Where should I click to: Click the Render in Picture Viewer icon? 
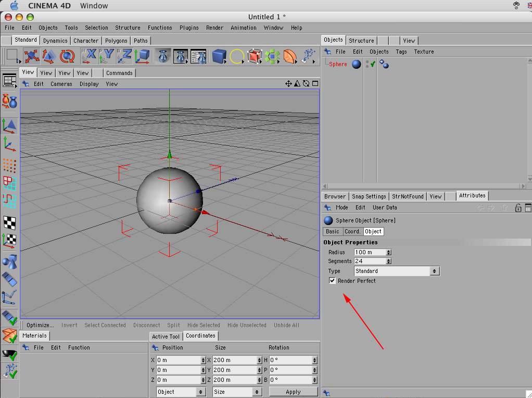click(x=181, y=56)
